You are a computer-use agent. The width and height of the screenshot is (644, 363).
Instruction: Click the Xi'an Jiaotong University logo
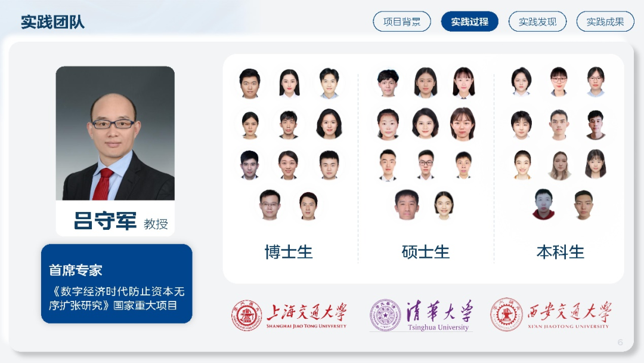point(550,315)
